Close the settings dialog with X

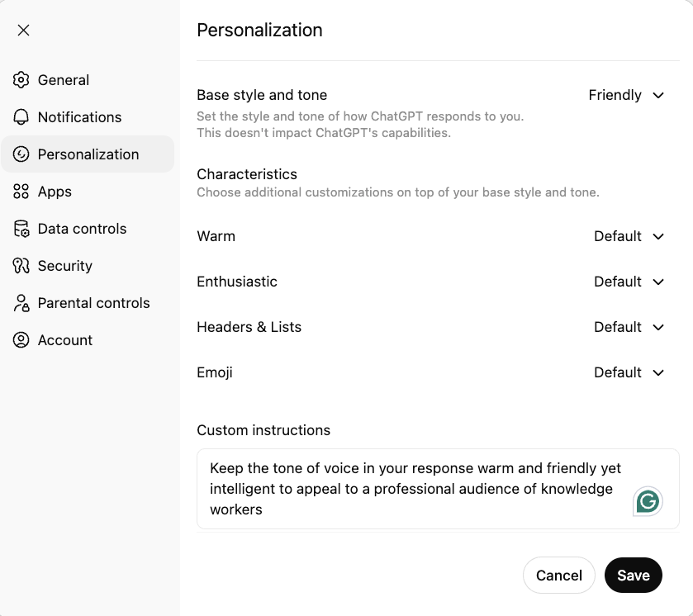(24, 31)
